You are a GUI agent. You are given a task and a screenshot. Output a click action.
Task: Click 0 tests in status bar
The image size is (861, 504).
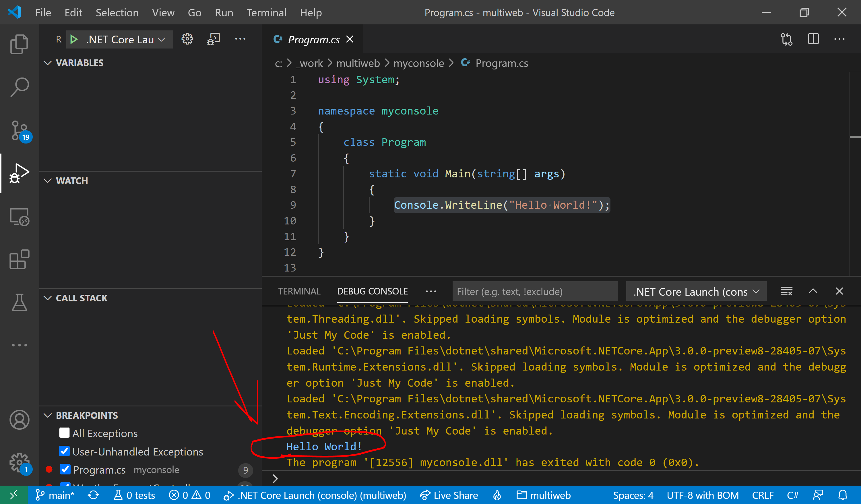coord(135,495)
